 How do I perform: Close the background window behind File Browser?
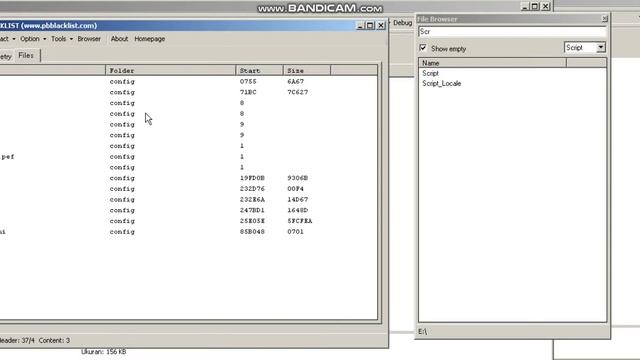545,7
